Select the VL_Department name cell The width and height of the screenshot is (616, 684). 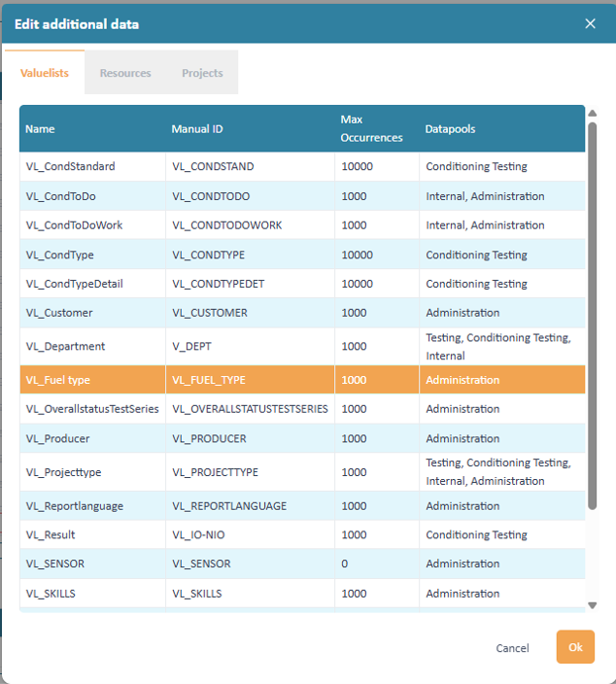pos(92,346)
